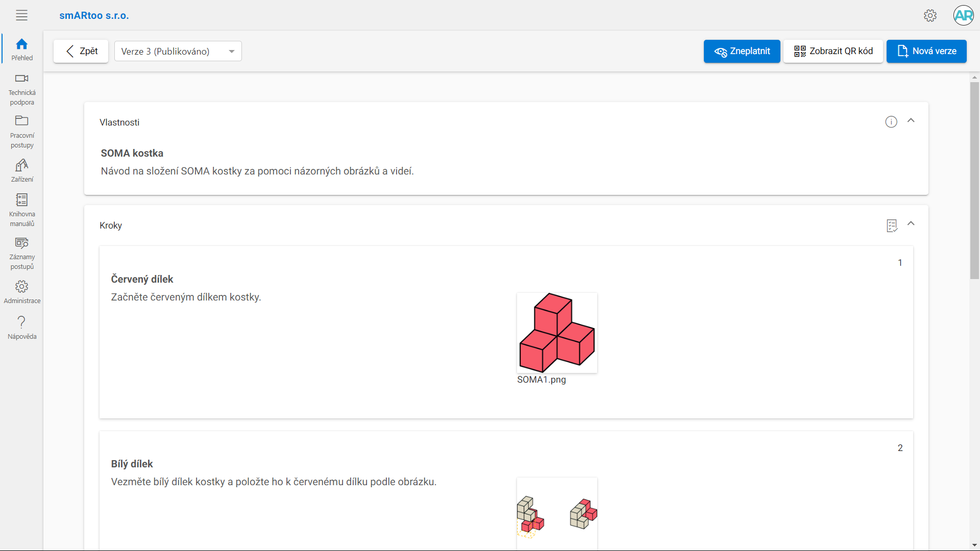Go to Přehled in sidebar

22,49
